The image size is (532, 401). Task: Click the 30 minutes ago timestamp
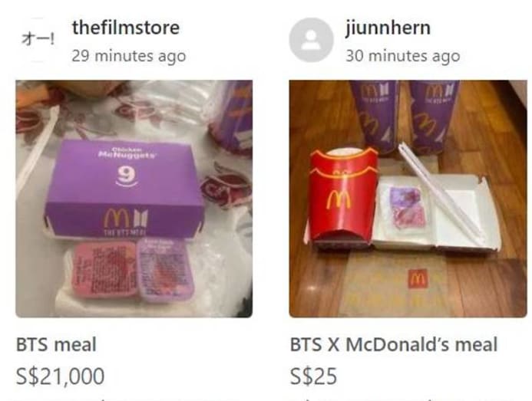[403, 56]
